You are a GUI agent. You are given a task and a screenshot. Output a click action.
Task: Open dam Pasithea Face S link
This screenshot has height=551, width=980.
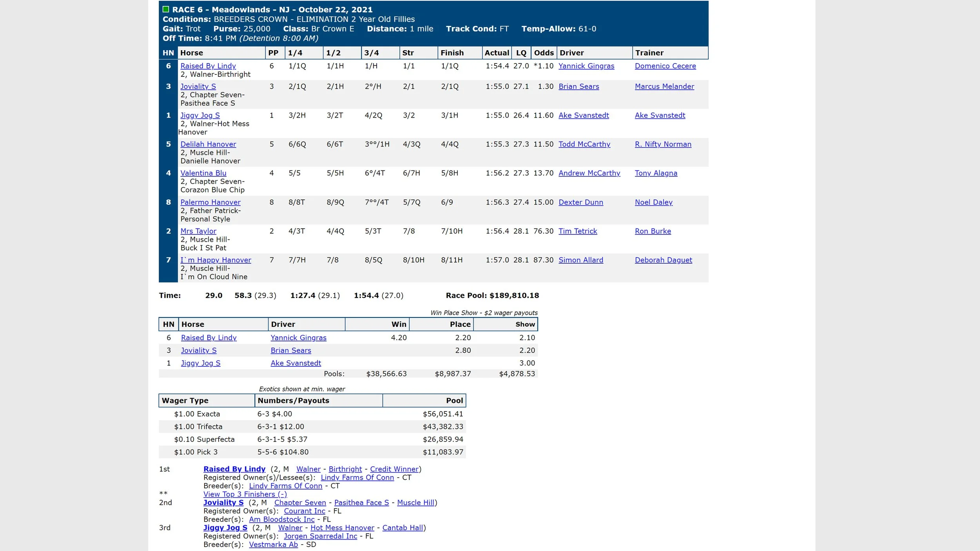click(362, 502)
